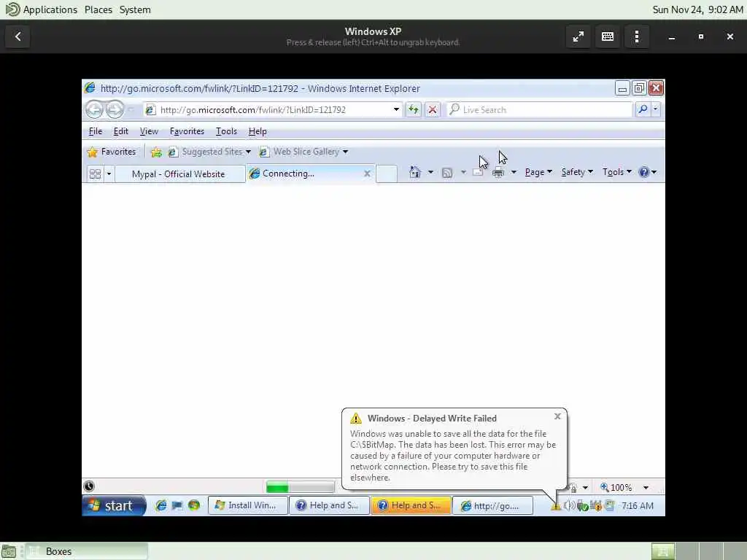The image size is (747, 560).
Task: Open the File menu
Action: pyautogui.click(x=96, y=131)
